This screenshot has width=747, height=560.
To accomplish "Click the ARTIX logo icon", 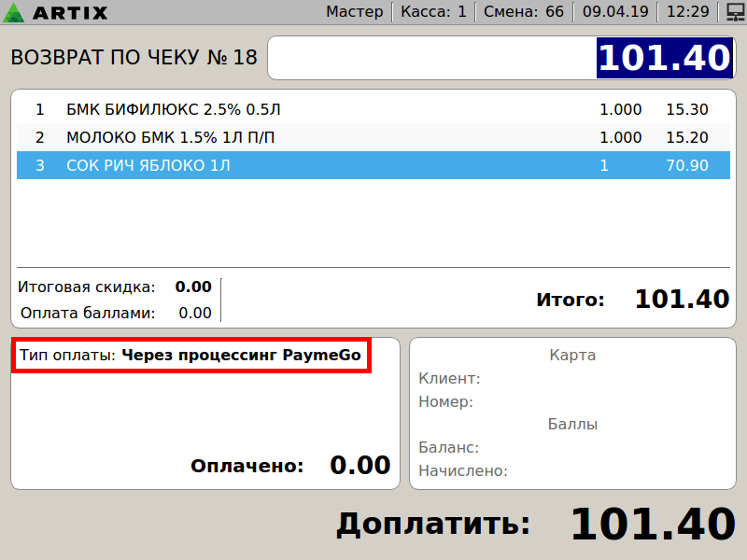I will point(15,12).
